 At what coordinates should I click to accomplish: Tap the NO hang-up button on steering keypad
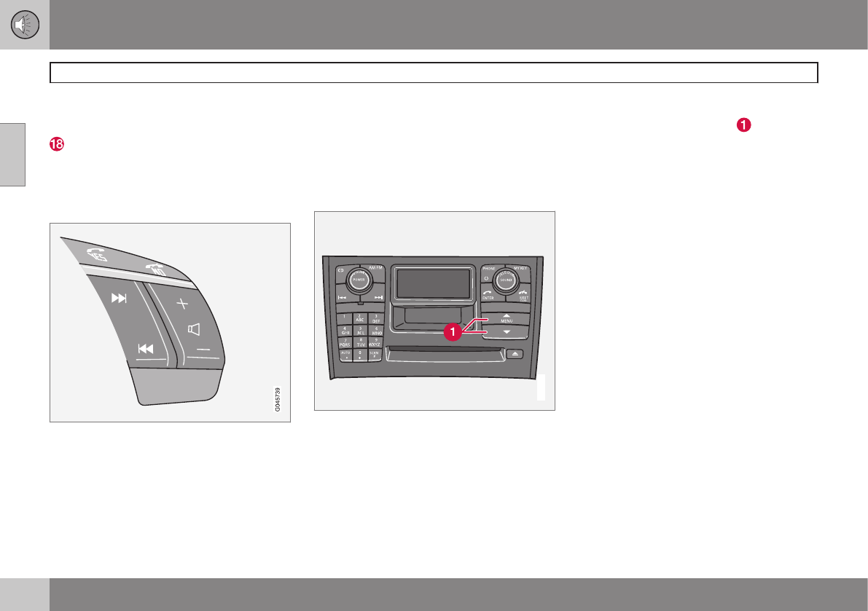click(157, 270)
